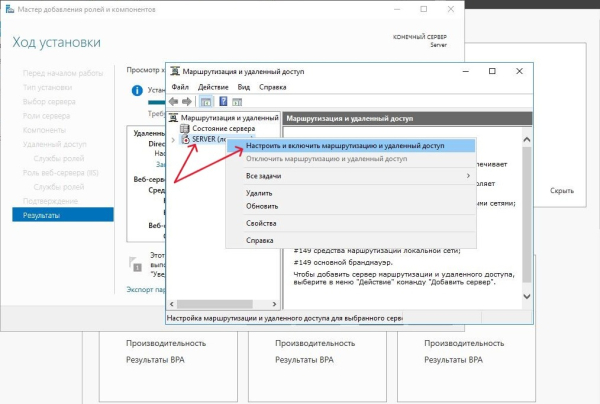
Task: Click the Мастер добавления ролей title bar icon
Action: (x=10, y=9)
